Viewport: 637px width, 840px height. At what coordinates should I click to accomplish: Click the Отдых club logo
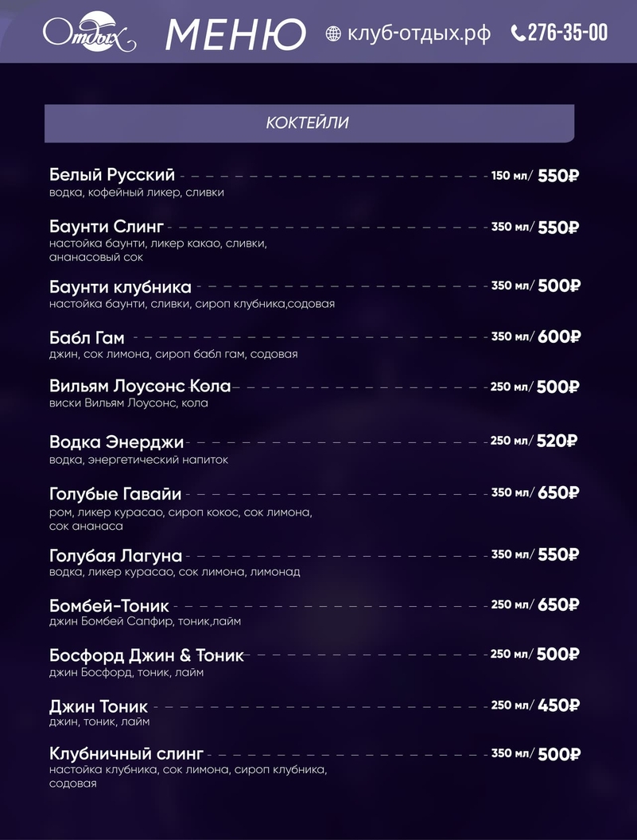pyautogui.click(x=89, y=33)
